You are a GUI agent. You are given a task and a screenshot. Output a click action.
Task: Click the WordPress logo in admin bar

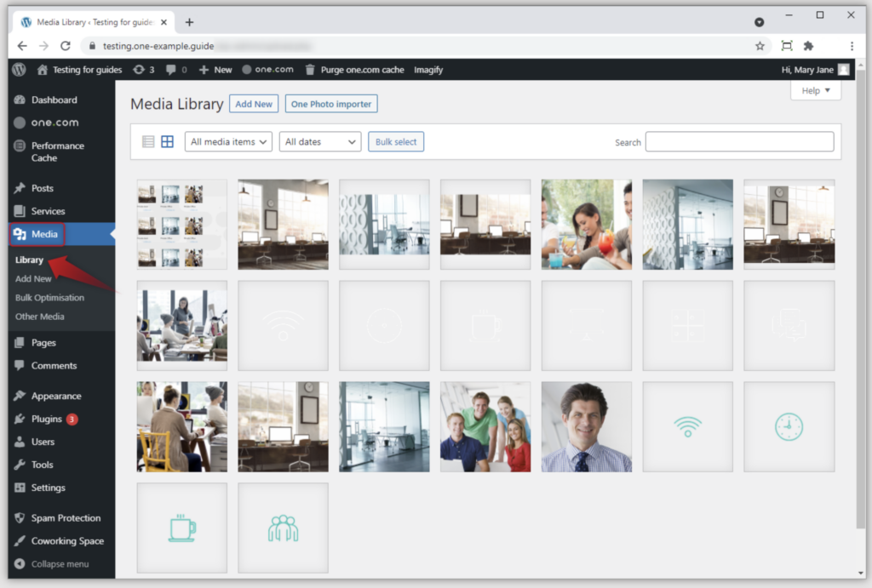point(19,70)
